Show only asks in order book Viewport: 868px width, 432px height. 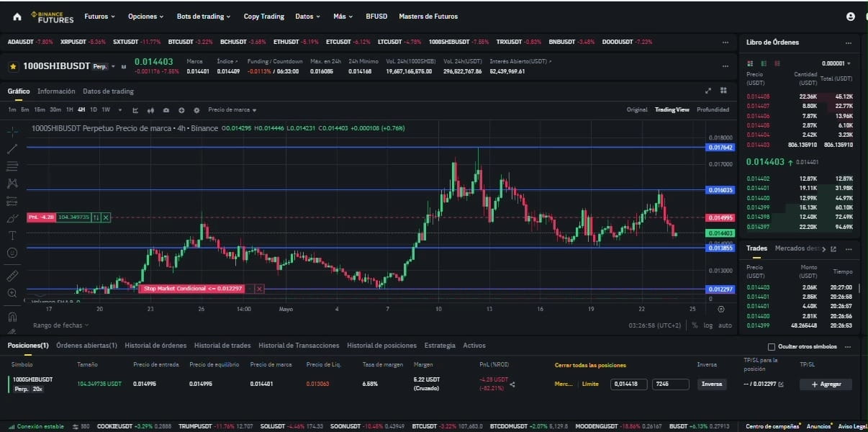point(777,63)
